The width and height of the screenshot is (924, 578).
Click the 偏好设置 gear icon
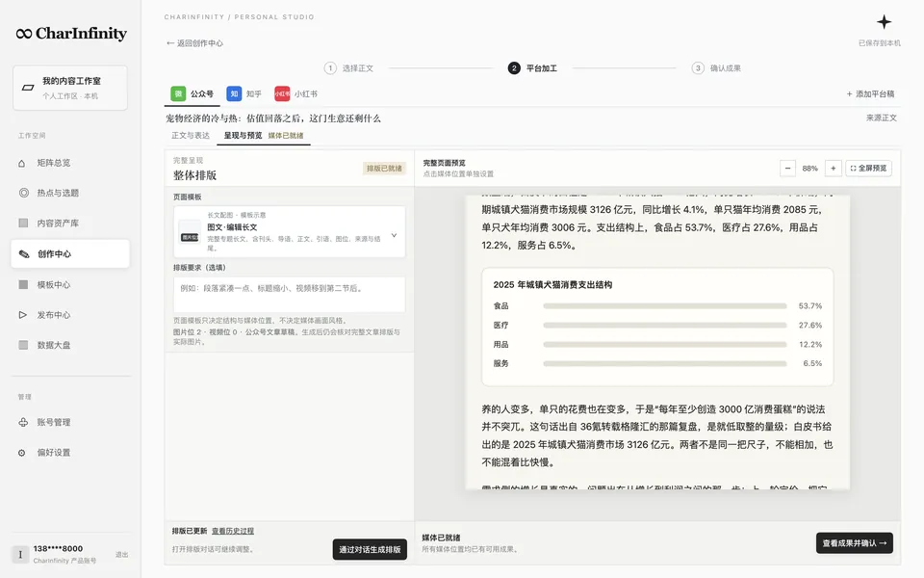[x=22, y=453]
